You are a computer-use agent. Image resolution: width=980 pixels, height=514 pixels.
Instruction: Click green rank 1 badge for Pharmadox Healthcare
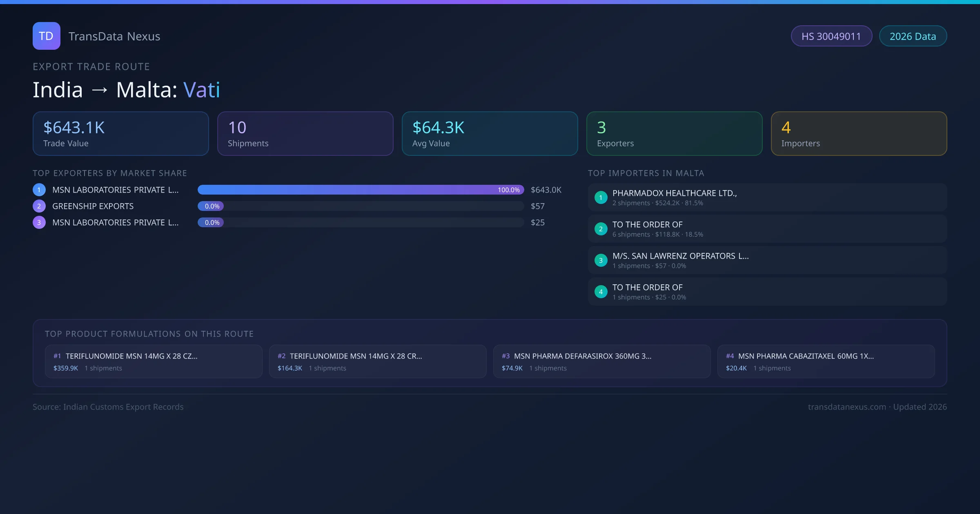(x=601, y=197)
